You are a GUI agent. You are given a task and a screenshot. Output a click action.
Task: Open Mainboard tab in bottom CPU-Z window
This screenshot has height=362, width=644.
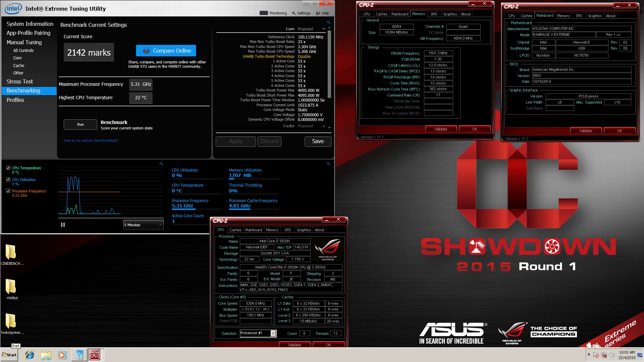[x=254, y=230]
